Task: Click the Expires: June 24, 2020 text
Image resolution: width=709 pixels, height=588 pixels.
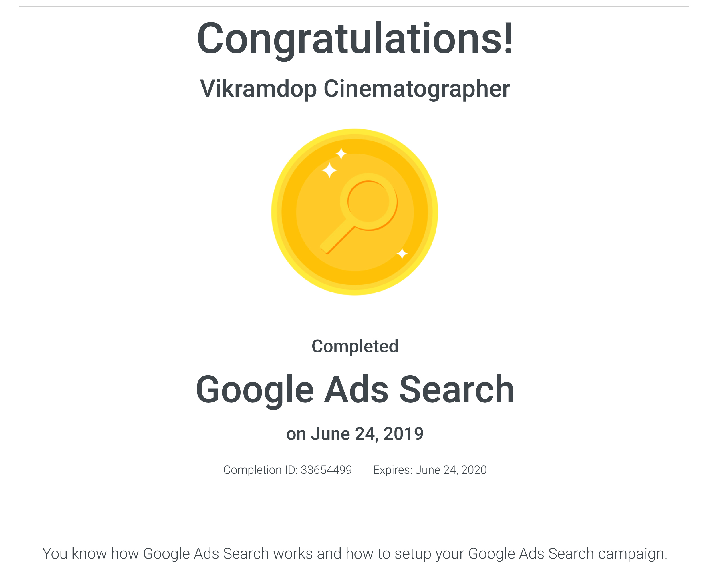Action: tap(430, 470)
